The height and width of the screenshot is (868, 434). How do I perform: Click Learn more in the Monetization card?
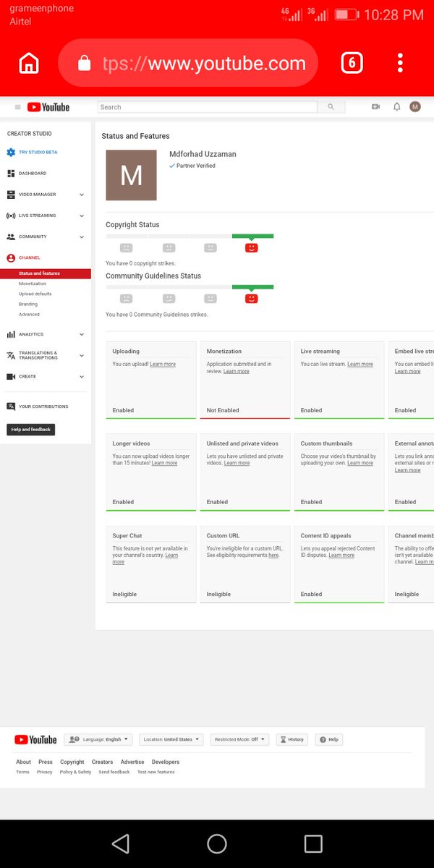tap(237, 371)
